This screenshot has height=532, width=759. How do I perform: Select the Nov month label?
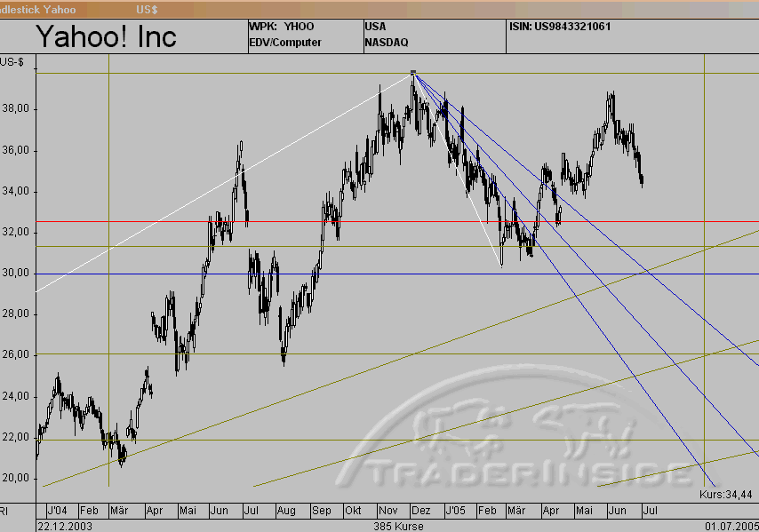pyautogui.click(x=388, y=511)
